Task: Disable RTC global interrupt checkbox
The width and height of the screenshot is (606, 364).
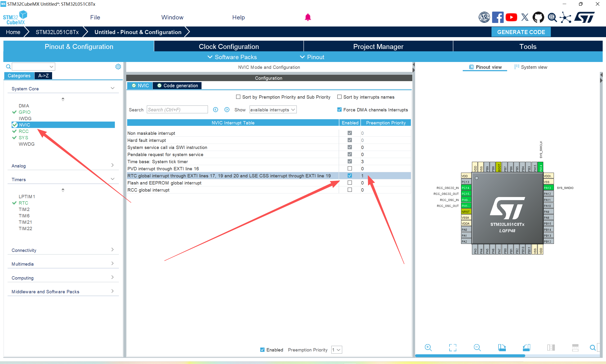Action: click(349, 176)
